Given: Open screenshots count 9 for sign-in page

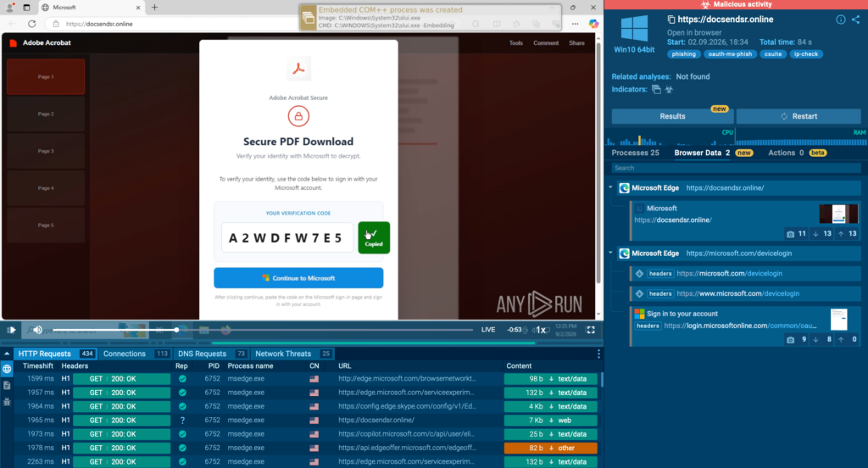Looking at the screenshot, I should [x=791, y=339].
